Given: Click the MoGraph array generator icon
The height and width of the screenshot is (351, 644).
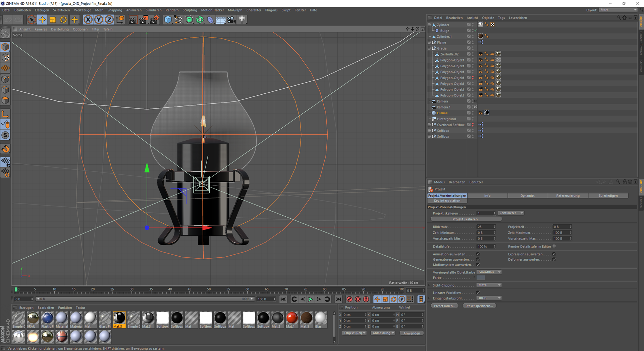Looking at the screenshot, I should 200,19.
